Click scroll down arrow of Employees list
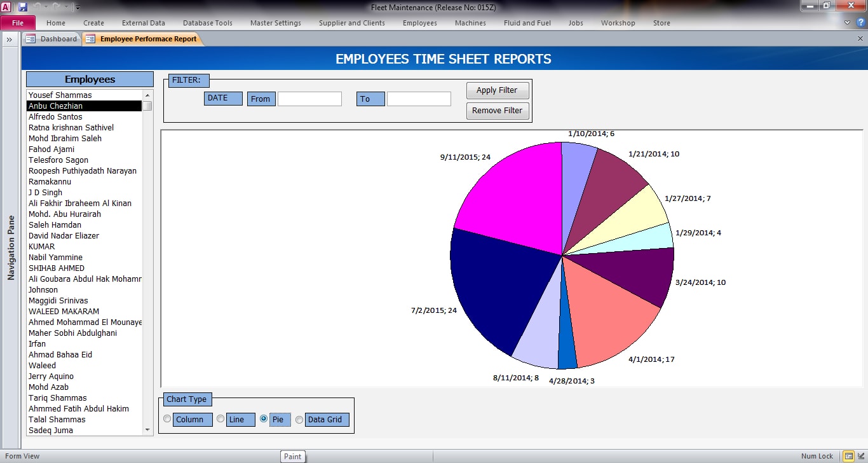 click(x=148, y=430)
